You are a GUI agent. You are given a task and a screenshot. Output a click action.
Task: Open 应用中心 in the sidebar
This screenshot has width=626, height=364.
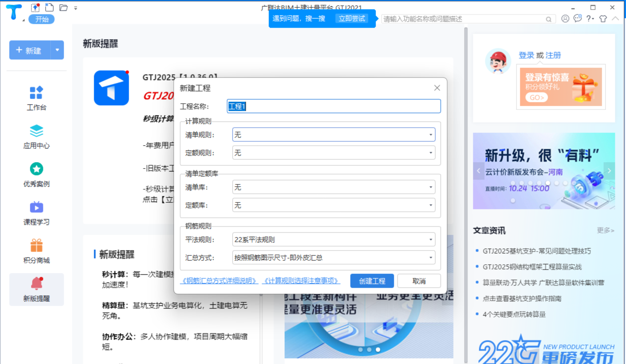tap(36, 137)
